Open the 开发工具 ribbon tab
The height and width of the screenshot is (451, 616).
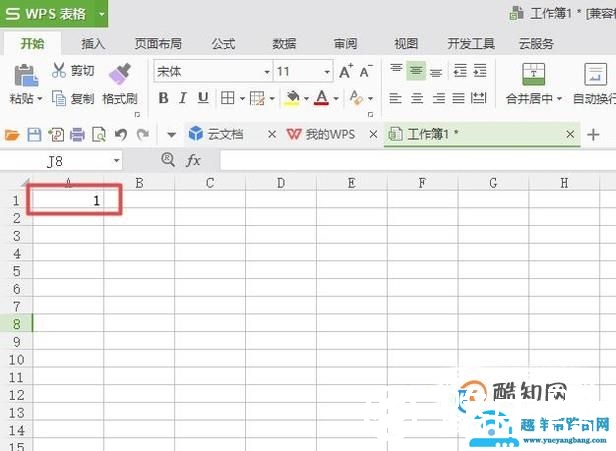pyautogui.click(x=471, y=43)
